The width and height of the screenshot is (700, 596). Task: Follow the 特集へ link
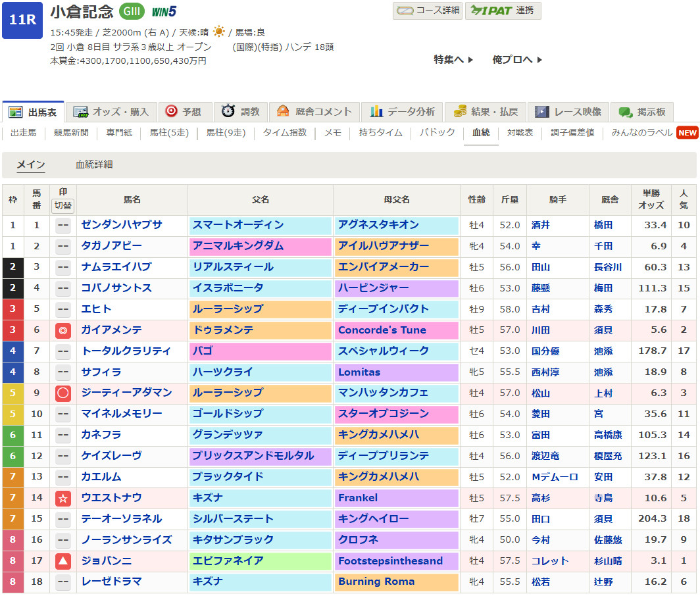pos(453,59)
